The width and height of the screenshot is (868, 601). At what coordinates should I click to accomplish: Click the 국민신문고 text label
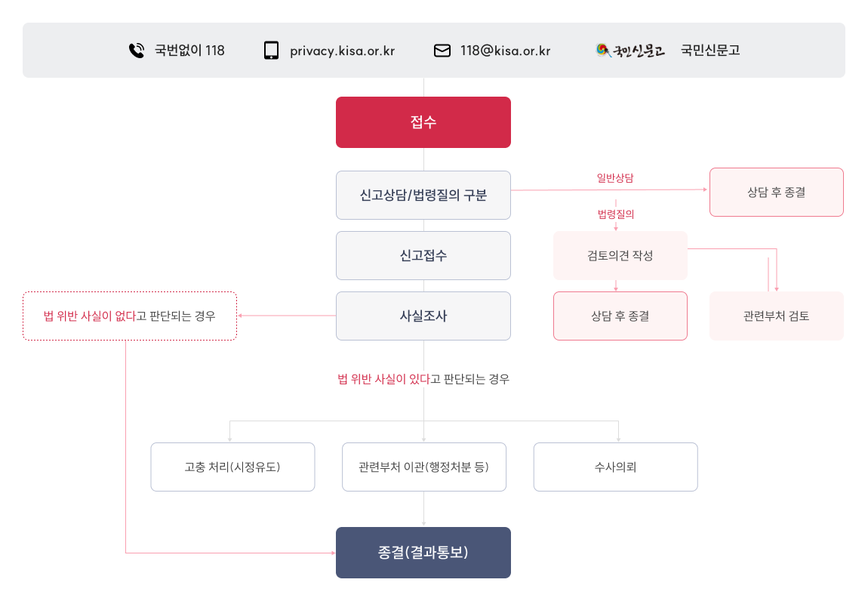coord(710,51)
